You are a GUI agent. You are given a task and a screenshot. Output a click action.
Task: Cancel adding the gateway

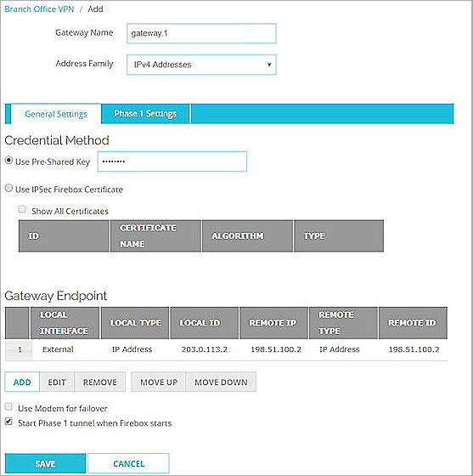[x=128, y=463]
